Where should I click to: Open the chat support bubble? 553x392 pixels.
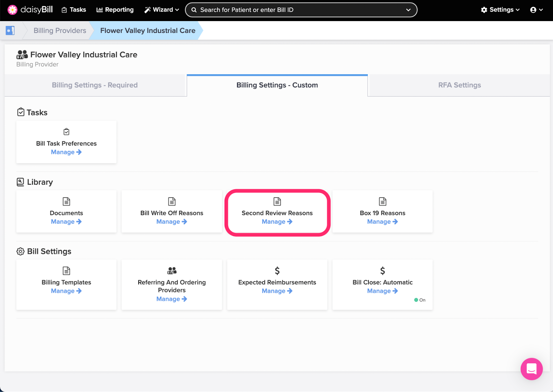pyautogui.click(x=532, y=369)
